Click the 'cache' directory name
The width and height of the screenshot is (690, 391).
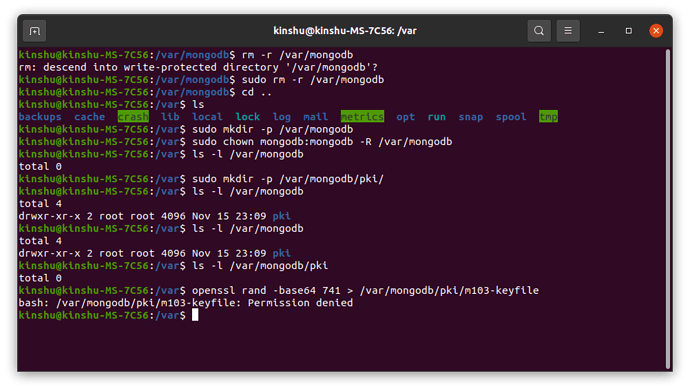90,117
